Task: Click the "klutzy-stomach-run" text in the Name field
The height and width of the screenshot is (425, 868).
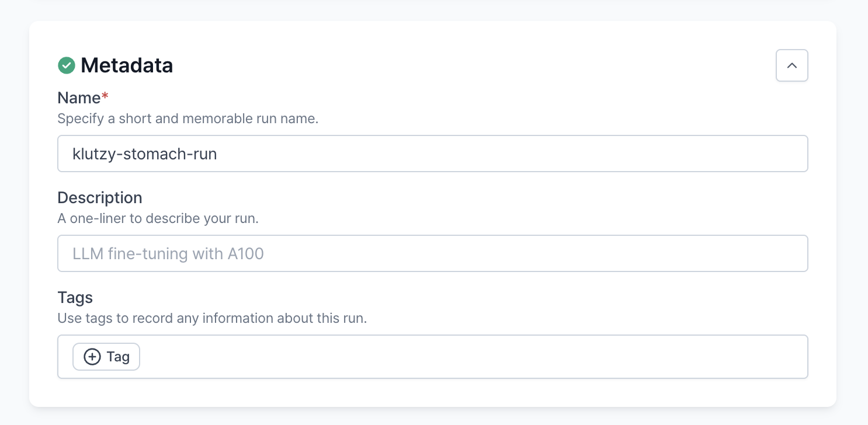Action: coord(144,154)
